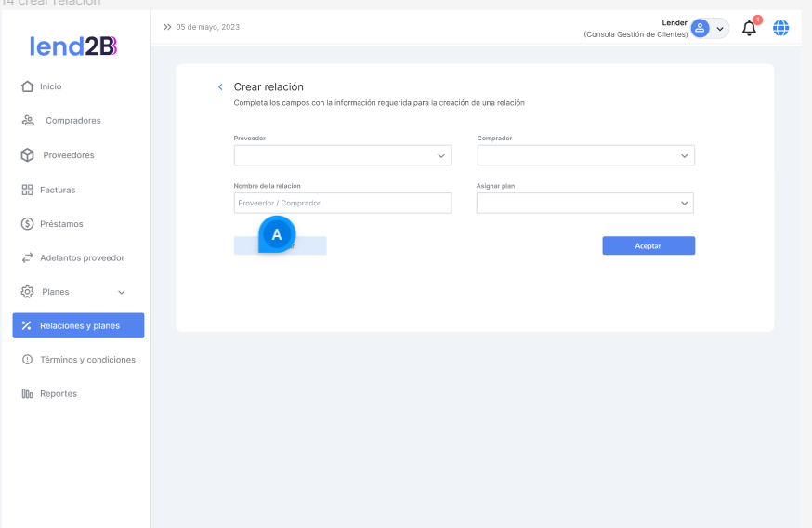The height and width of the screenshot is (528, 812).
Task: Click the Nombre de la relación field
Action: pyautogui.click(x=342, y=203)
